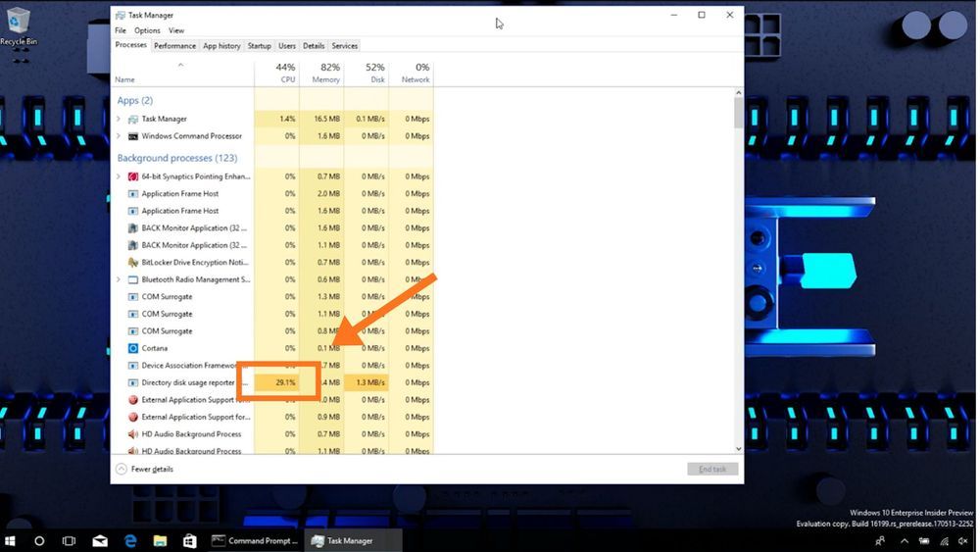Click the 64-bit Synaptics Pointing icon
This screenshot has height=552, width=980.
(133, 176)
